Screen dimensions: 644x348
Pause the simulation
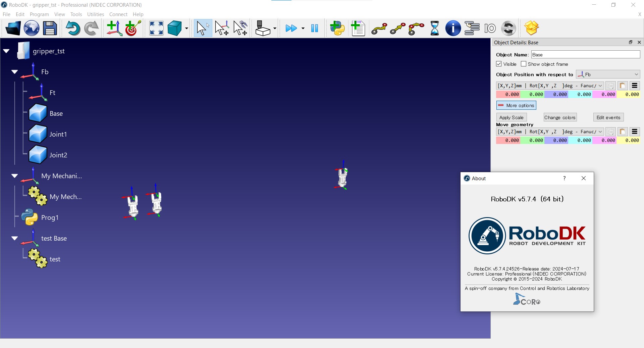pyautogui.click(x=314, y=29)
